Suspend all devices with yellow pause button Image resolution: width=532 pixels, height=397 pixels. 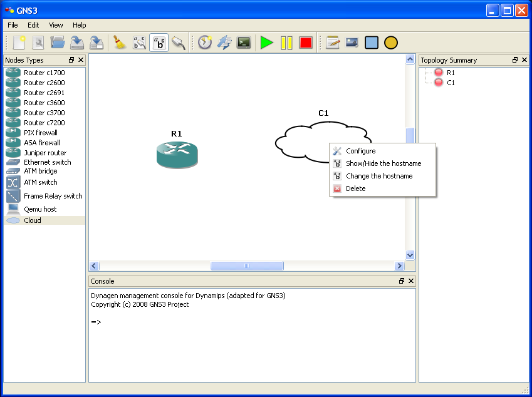pos(286,43)
